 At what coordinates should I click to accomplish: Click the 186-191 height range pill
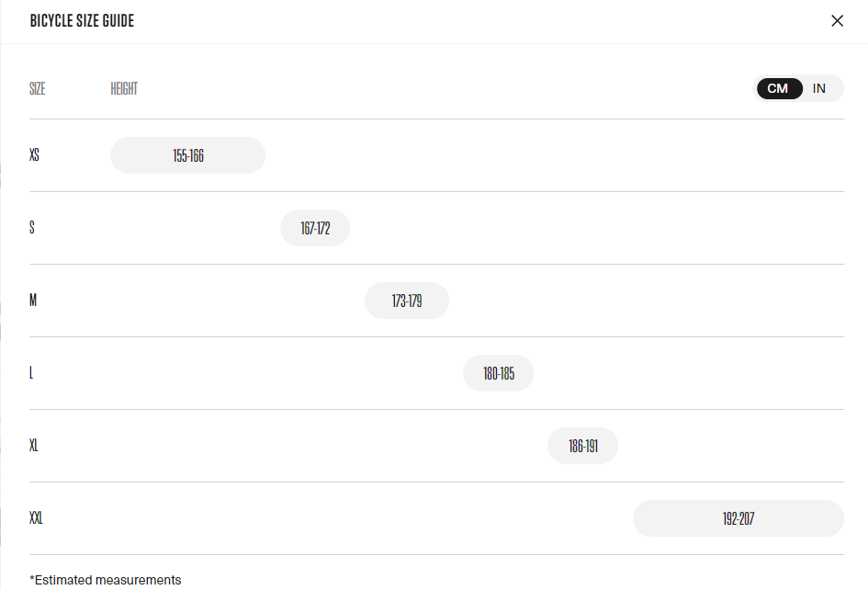click(583, 446)
